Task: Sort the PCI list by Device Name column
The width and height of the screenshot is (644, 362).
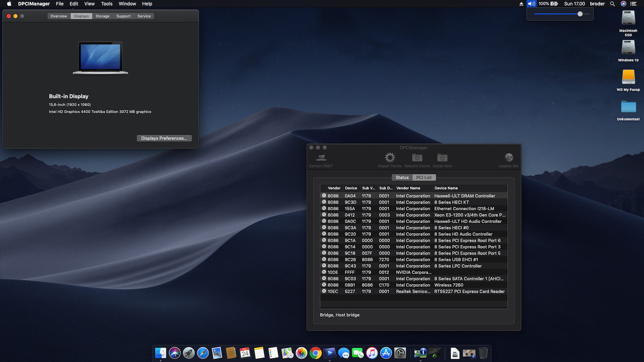Action: point(470,188)
